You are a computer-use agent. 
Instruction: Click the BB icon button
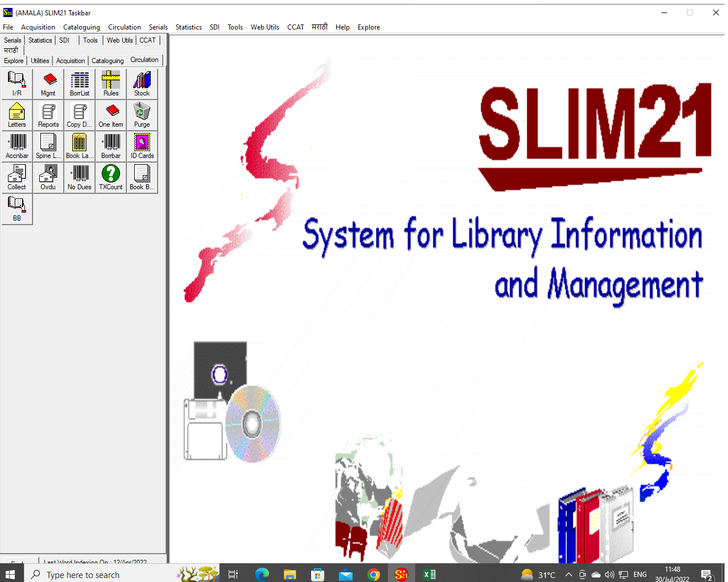(17, 209)
